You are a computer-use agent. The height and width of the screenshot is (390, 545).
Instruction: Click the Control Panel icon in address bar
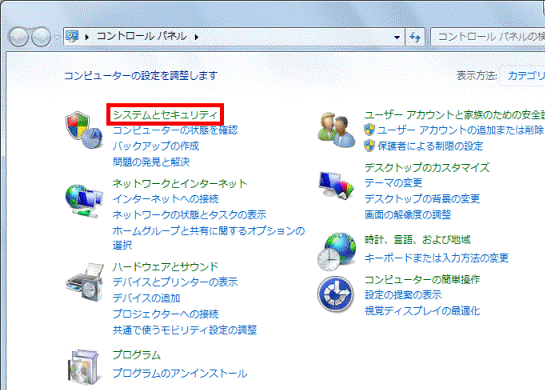coord(72,36)
